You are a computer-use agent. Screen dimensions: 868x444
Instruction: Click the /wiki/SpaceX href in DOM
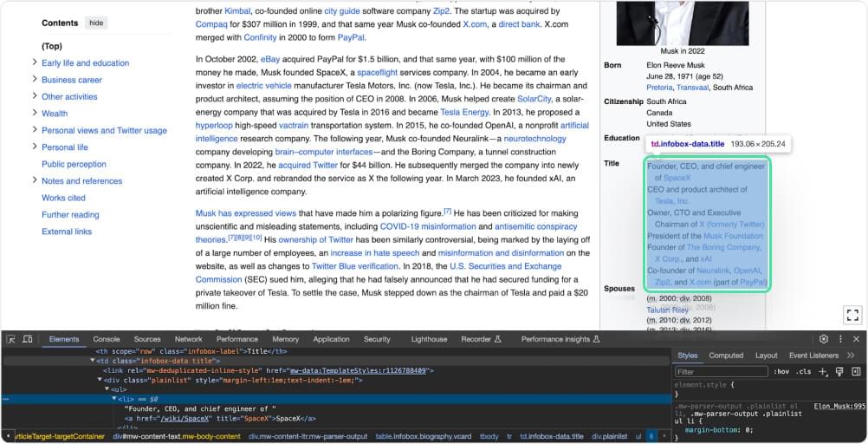[x=185, y=419]
